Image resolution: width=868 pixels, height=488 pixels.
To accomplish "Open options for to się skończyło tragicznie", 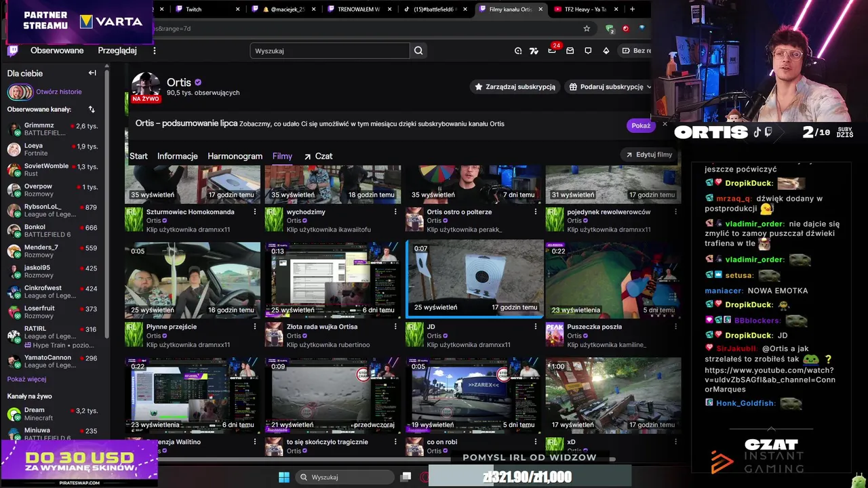I will pyautogui.click(x=395, y=442).
